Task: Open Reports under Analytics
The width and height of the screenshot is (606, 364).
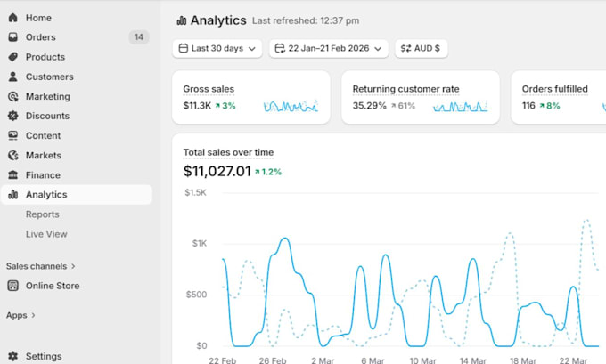Action: point(43,214)
